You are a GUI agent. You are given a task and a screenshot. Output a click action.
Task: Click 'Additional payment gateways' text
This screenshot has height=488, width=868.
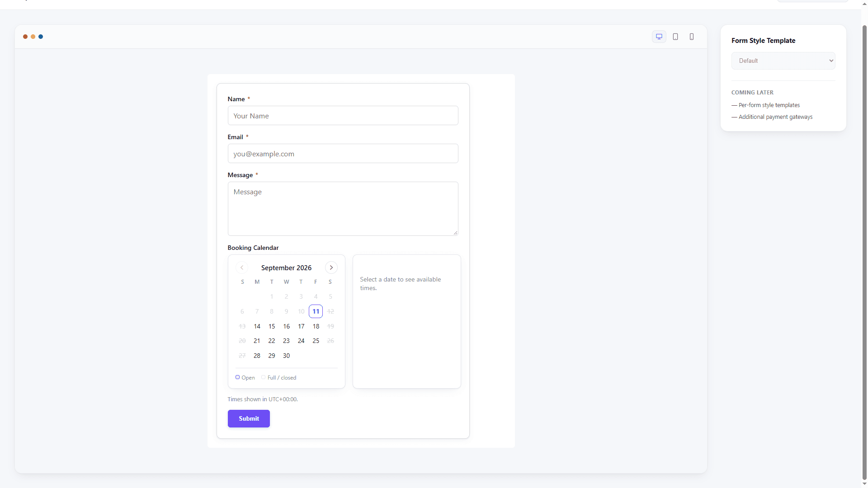(775, 117)
